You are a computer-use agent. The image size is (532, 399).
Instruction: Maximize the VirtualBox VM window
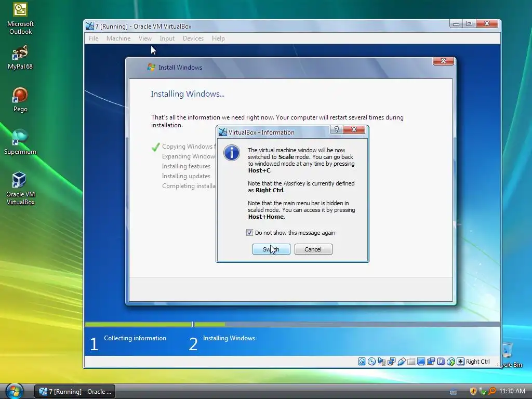pyautogui.click(x=469, y=23)
